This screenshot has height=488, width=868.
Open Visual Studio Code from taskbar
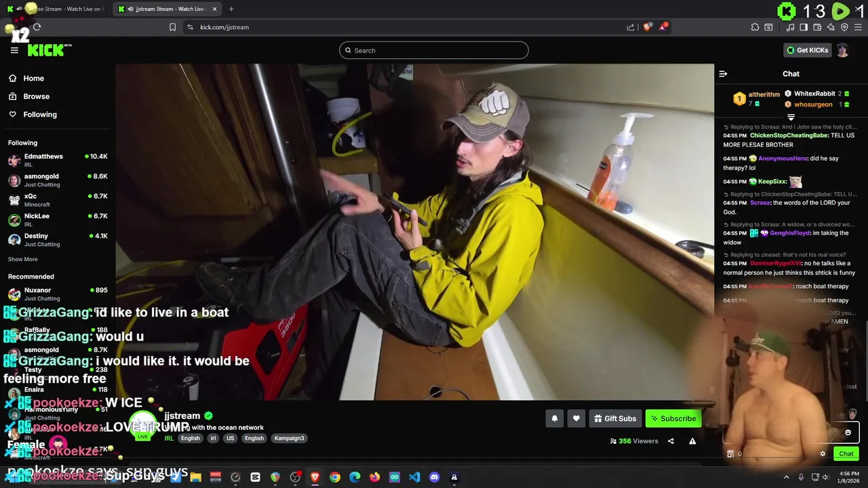[414, 477]
